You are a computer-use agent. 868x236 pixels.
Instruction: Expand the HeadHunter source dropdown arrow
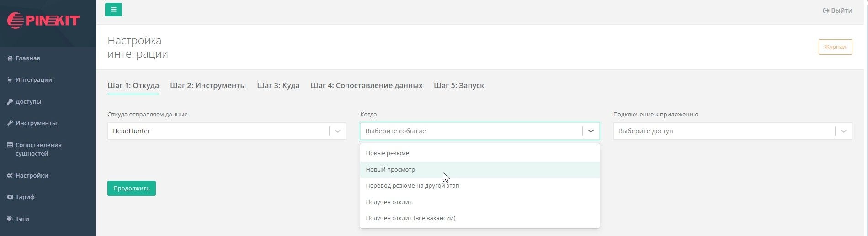point(338,131)
